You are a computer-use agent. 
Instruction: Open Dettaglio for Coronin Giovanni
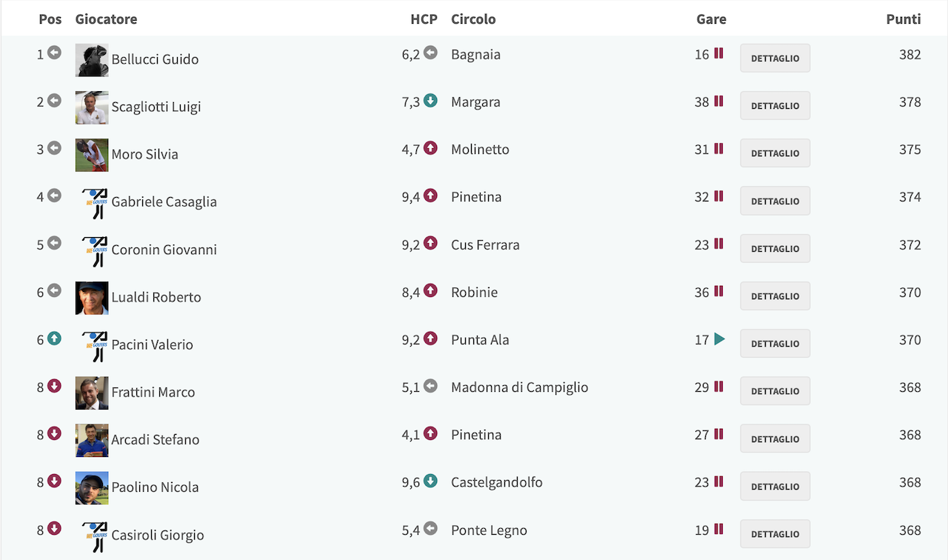point(775,248)
